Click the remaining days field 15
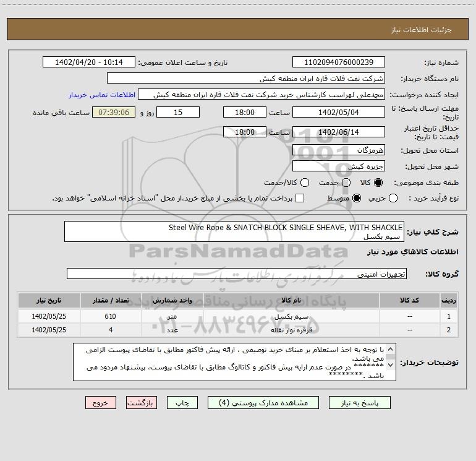Image resolution: width=476 pixels, height=461 pixels. (178, 112)
